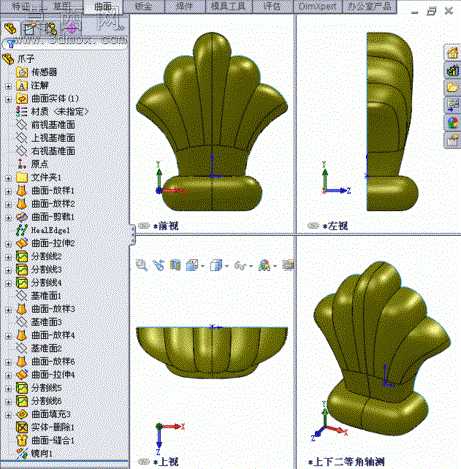Click the 原点 origin icon
This screenshot has width=461, height=469.
tap(22, 164)
